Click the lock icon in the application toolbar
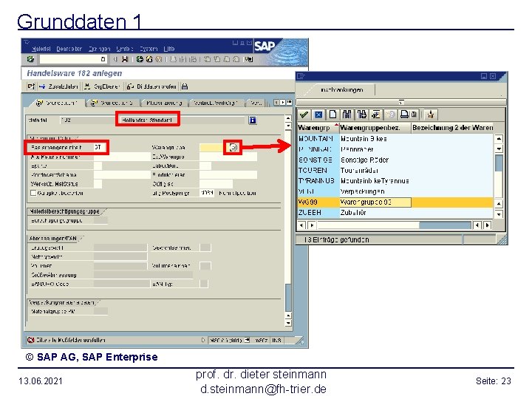The width and height of the screenshot is (532, 399). (x=185, y=86)
